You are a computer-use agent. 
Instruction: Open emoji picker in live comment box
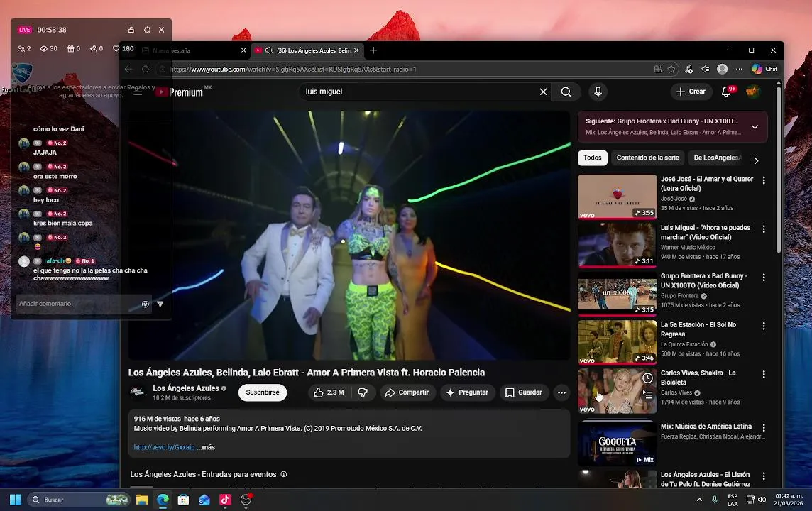coord(146,304)
